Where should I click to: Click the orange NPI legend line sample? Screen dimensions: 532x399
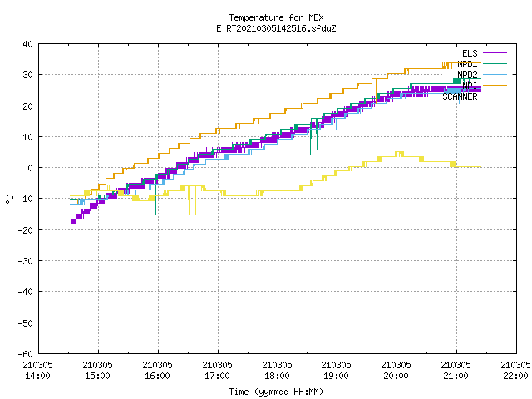coord(495,85)
